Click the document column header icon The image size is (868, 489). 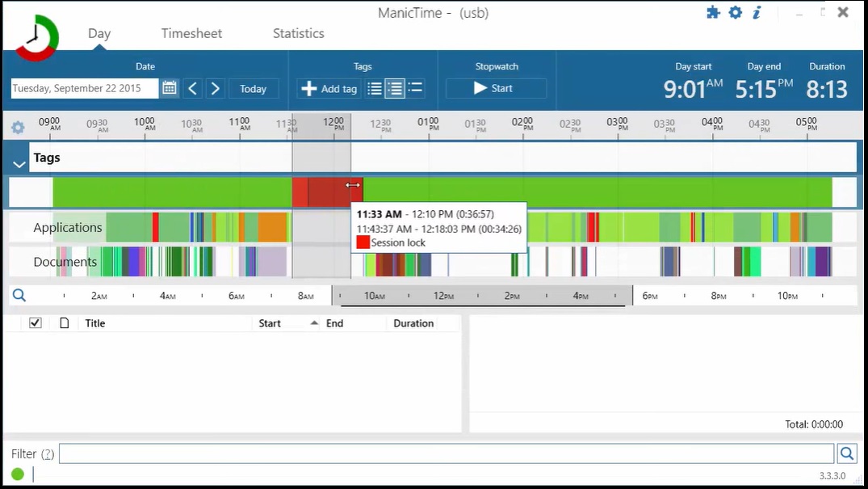pyautogui.click(x=65, y=323)
